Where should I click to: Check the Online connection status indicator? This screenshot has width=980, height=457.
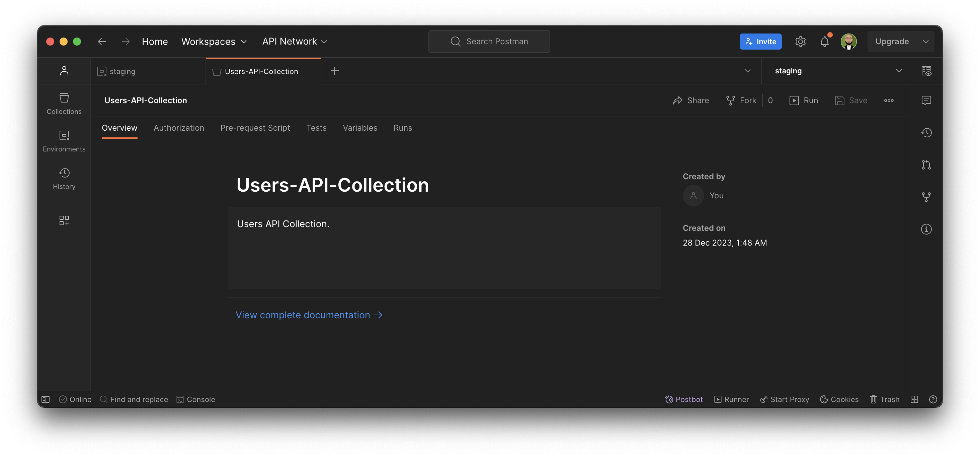[75, 399]
